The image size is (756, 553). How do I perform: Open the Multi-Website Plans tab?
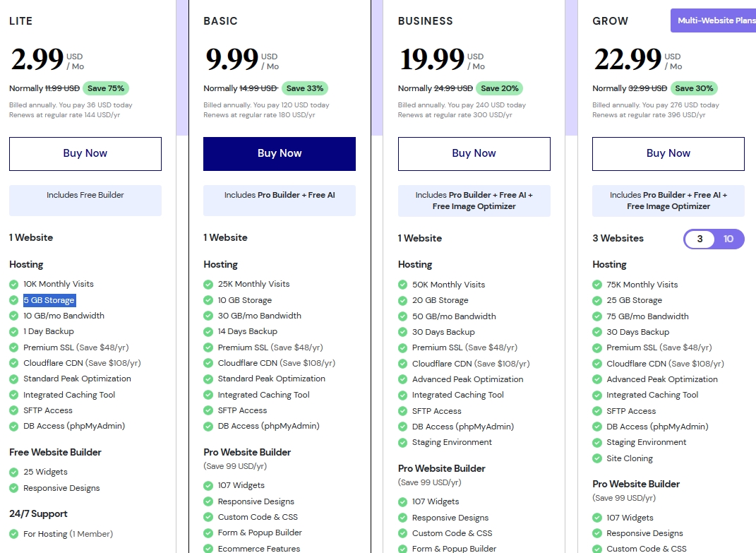pyautogui.click(x=713, y=20)
